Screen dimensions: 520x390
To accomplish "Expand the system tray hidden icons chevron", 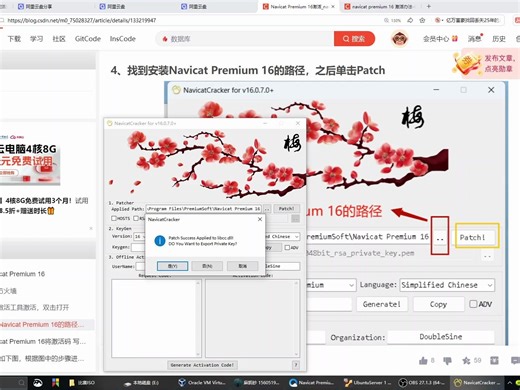I will coord(509,383).
